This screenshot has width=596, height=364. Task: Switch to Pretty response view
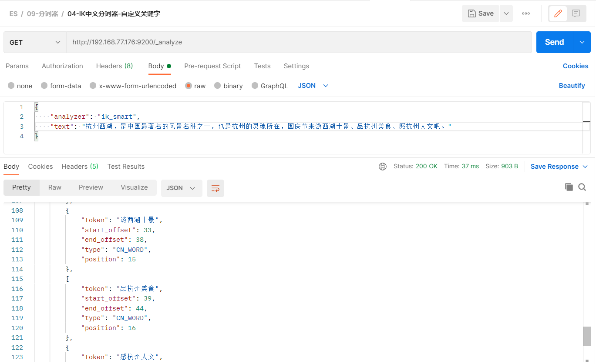pyautogui.click(x=21, y=187)
